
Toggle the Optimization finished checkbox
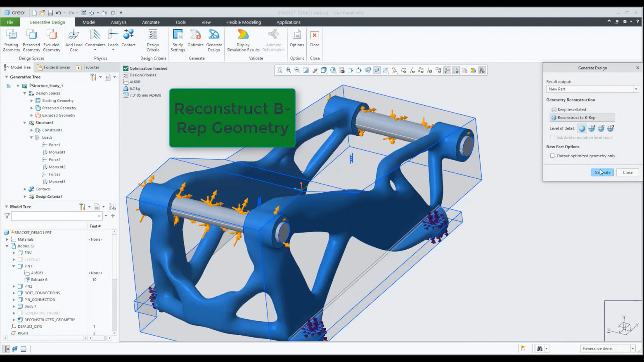(x=126, y=69)
